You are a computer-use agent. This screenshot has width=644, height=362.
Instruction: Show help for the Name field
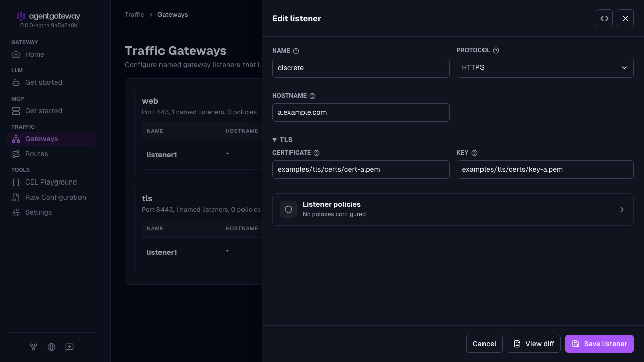pyautogui.click(x=296, y=51)
